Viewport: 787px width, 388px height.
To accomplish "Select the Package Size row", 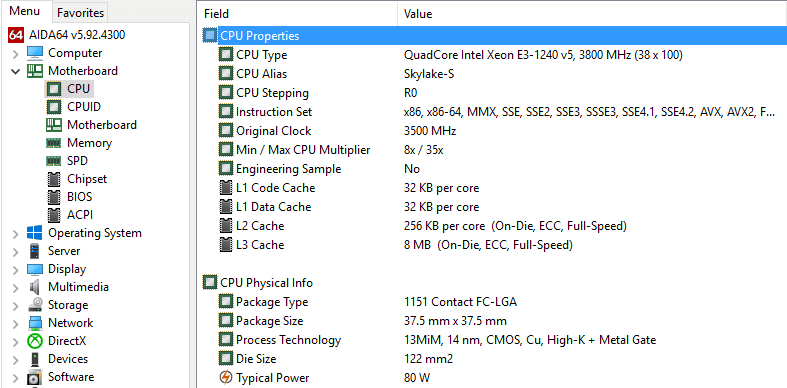I will (494, 321).
